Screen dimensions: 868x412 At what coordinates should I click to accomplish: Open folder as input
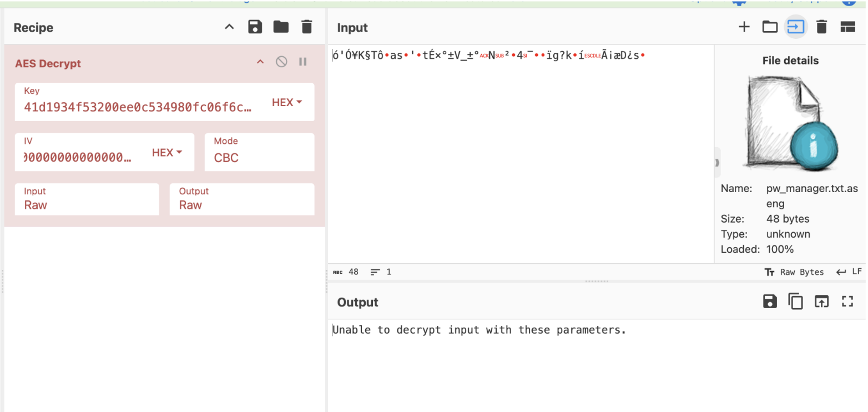tap(770, 27)
